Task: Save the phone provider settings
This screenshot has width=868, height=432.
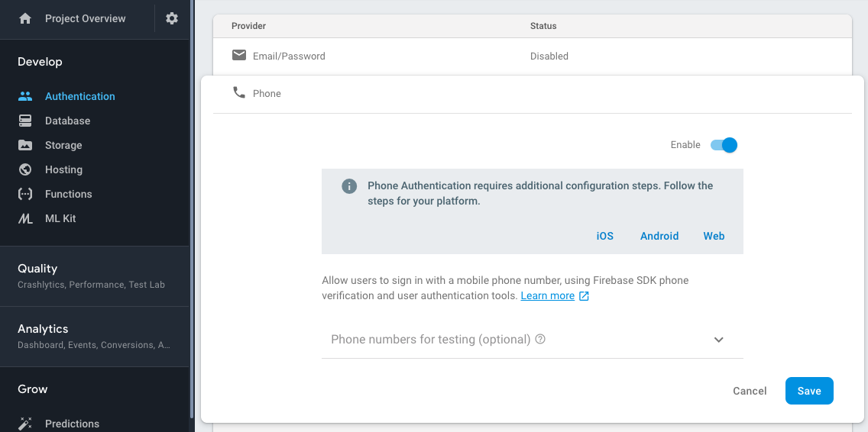Action: pos(808,391)
